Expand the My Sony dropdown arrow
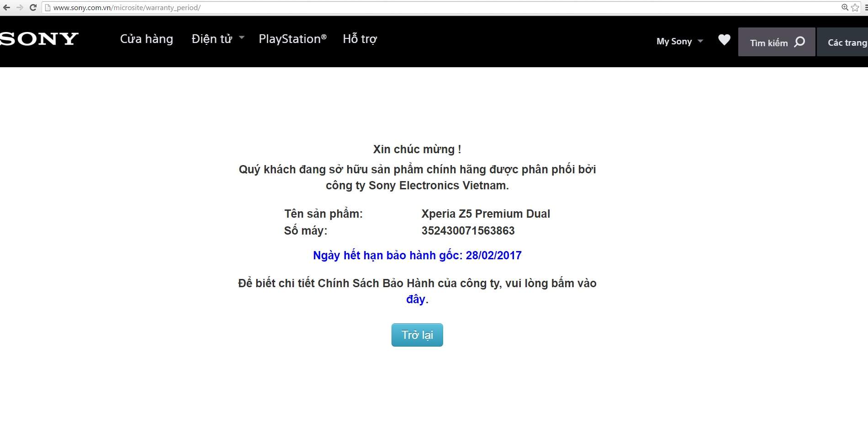The height and width of the screenshot is (439, 868). coord(700,41)
